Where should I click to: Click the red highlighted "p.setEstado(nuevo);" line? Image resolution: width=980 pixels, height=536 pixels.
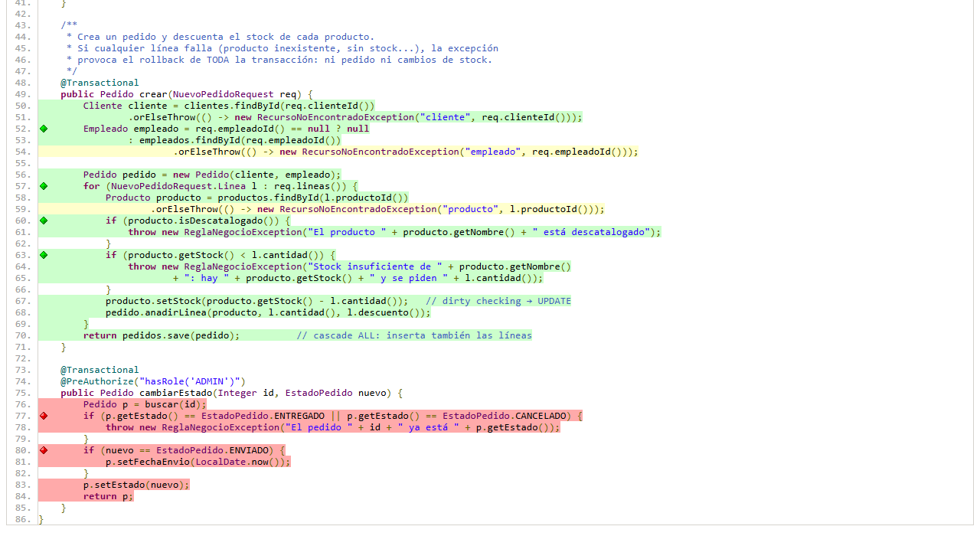tap(136, 485)
